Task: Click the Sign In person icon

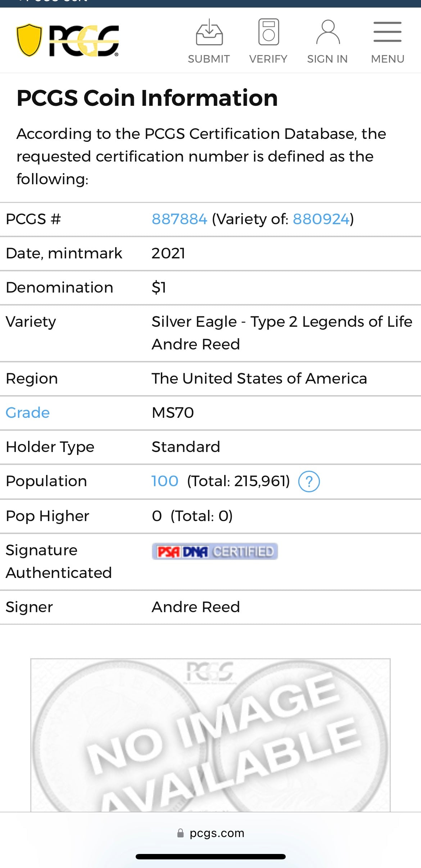Action: pos(327,32)
